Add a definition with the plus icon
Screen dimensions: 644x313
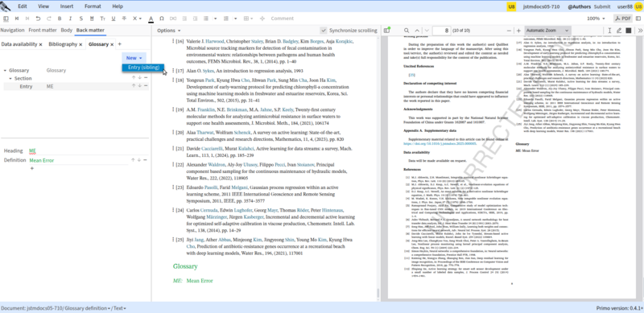point(32,168)
